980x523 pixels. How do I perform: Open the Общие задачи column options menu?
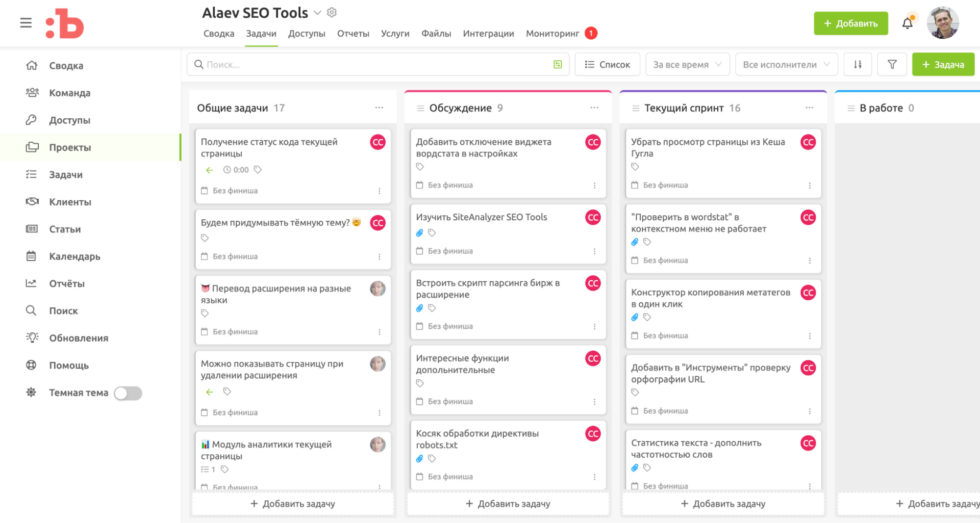coord(379,107)
